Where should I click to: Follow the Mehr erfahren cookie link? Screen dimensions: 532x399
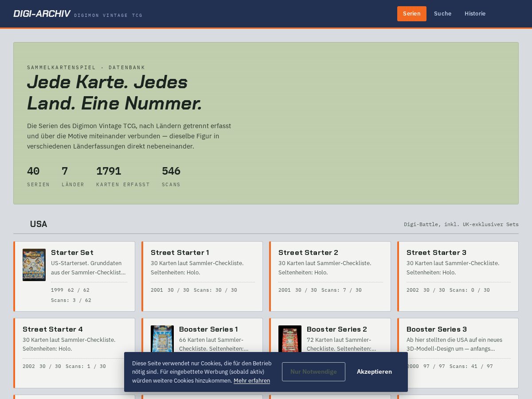252,380
